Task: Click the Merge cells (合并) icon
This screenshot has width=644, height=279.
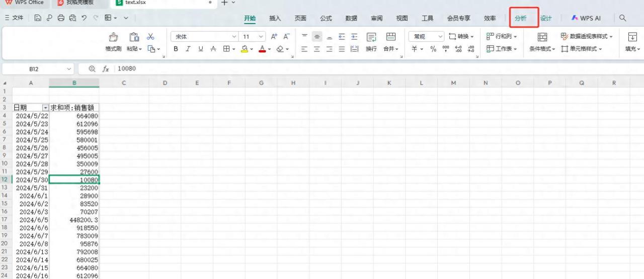Action: (x=390, y=37)
